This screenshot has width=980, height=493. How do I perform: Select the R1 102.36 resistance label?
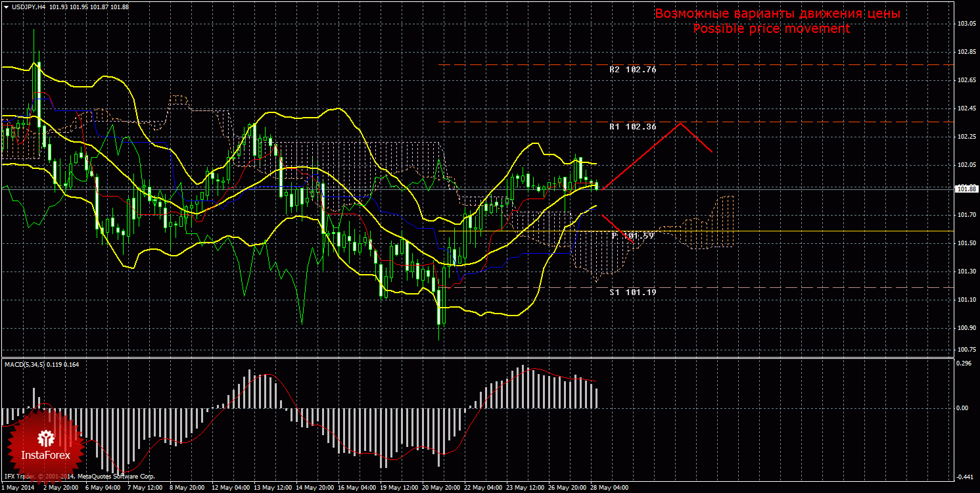(x=632, y=126)
